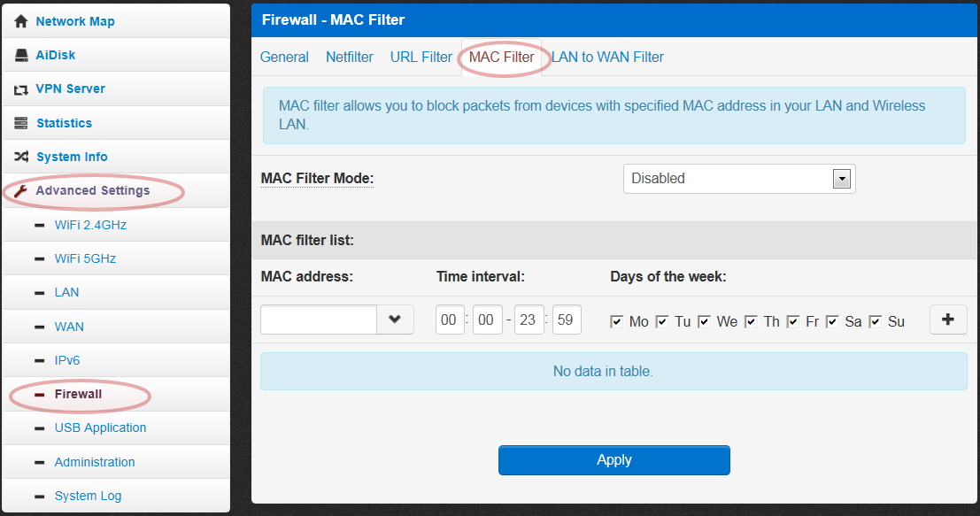Click the start hour time field
The width and height of the screenshot is (980, 516).
[450, 320]
